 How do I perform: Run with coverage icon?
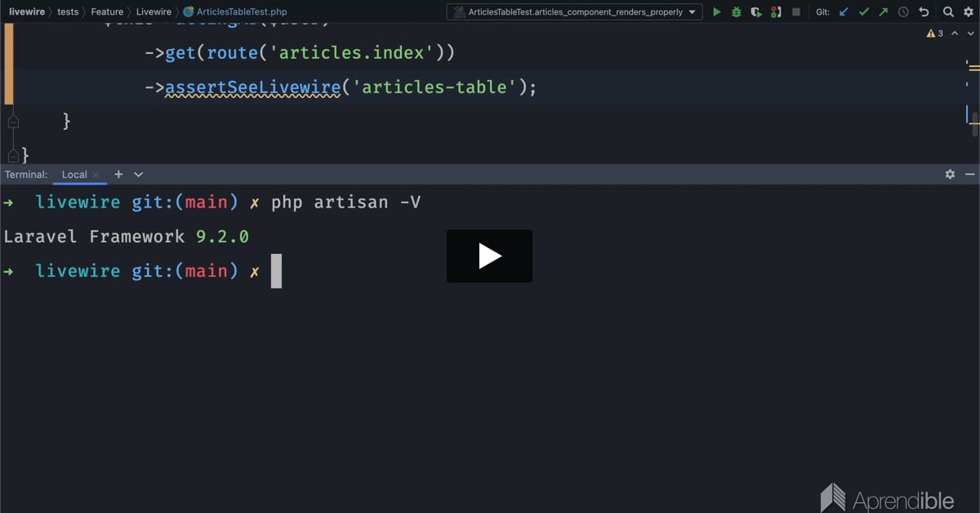click(756, 12)
